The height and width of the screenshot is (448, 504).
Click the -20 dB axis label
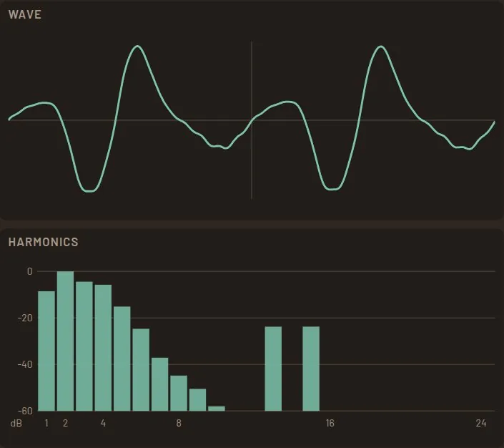(x=26, y=318)
